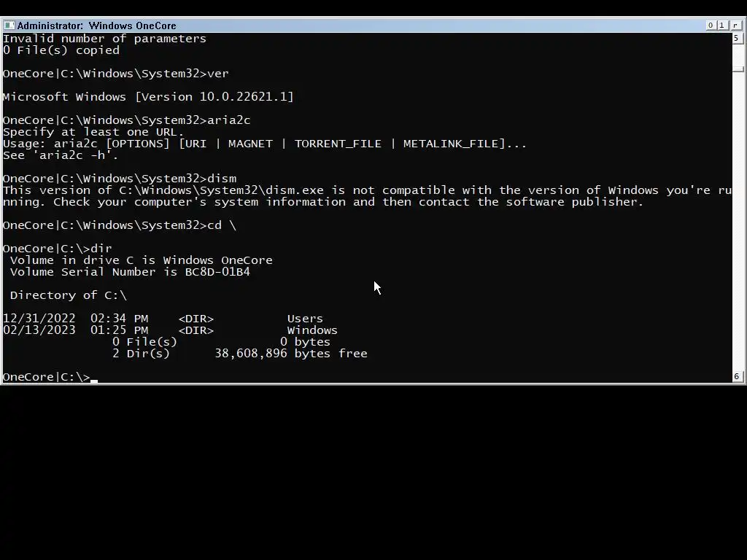The height and width of the screenshot is (560, 747).
Task: Click the 'This version of ... dism.exe' error line
Action: coord(368,190)
